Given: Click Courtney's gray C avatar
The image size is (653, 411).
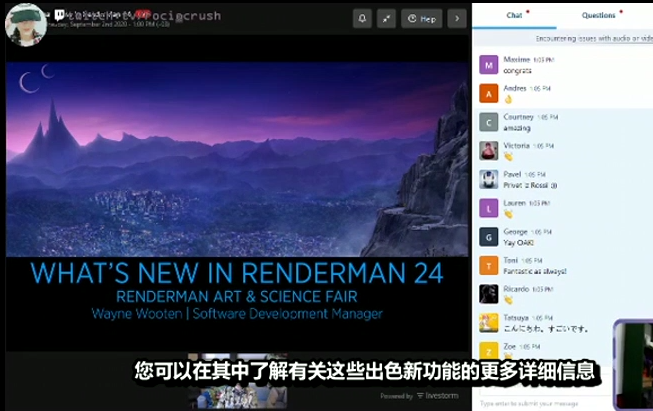Looking at the screenshot, I should 489,122.
